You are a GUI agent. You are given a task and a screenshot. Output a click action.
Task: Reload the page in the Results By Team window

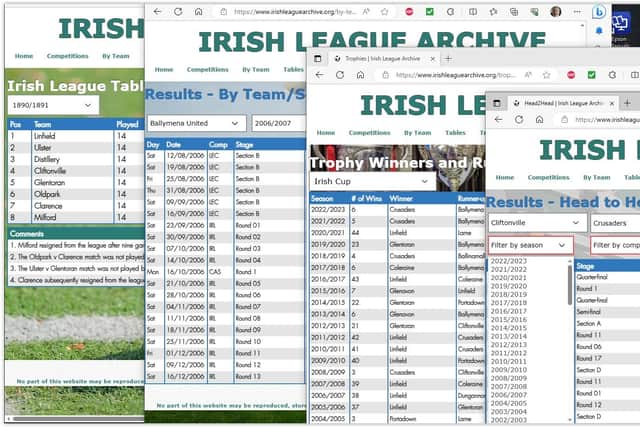click(178, 12)
